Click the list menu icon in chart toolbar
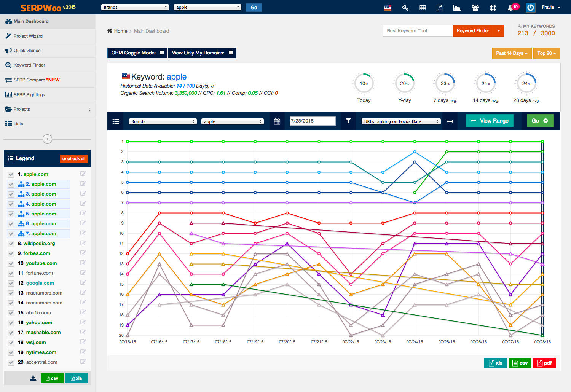The height and width of the screenshot is (392, 571). (x=116, y=121)
